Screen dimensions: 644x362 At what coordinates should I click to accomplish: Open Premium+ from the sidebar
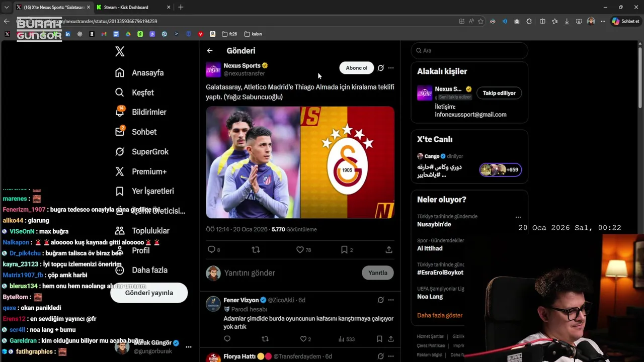tap(141, 171)
